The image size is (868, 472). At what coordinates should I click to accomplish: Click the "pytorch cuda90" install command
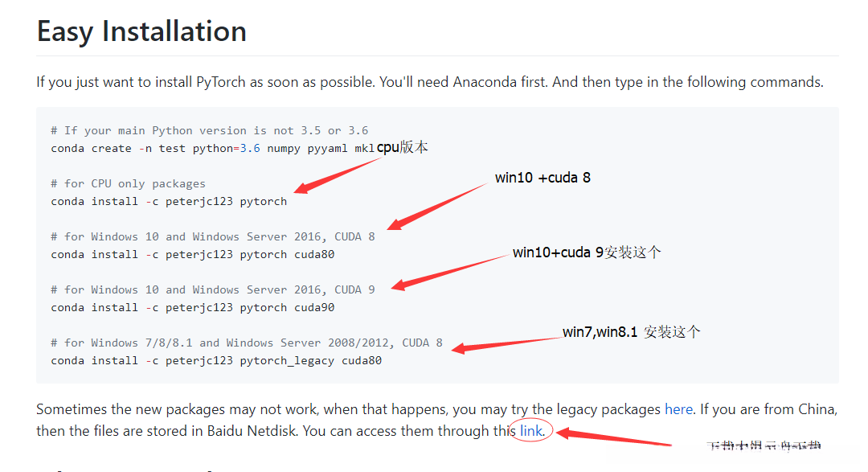(192, 307)
